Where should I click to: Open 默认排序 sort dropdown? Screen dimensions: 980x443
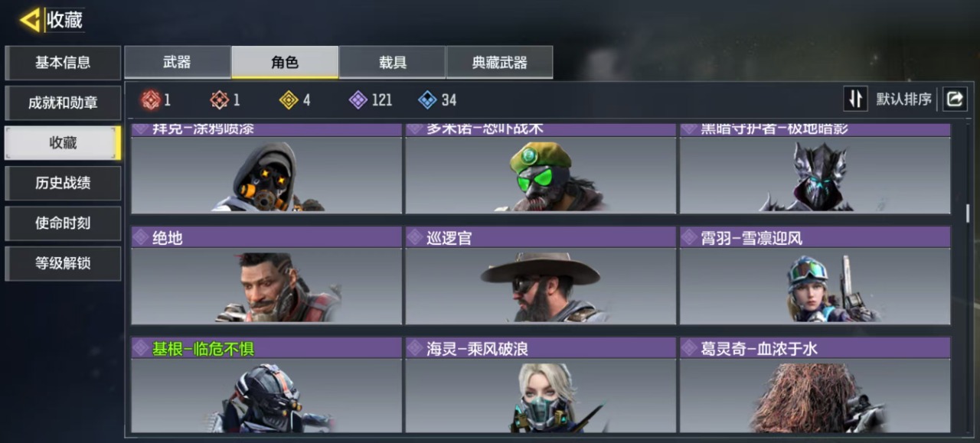click(903, 99)
